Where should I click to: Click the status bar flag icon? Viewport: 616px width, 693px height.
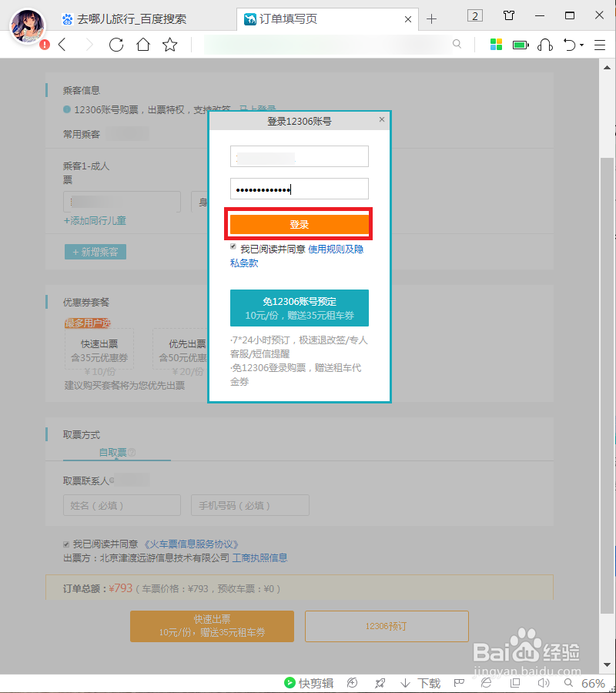coord(459,683)
